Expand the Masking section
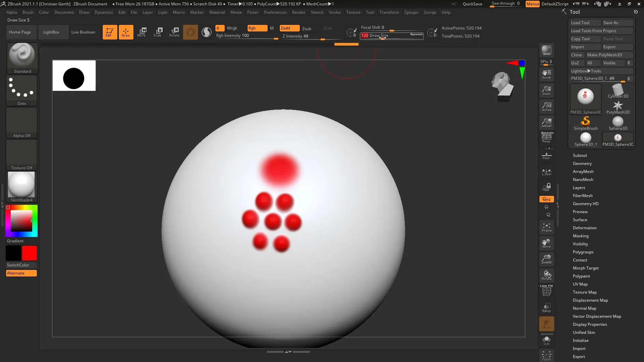This screenshot has width=644, height=362. point(580,236)
